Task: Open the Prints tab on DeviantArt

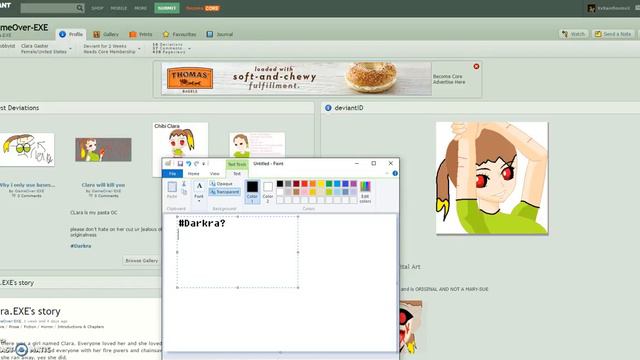Action: point(141,34)
